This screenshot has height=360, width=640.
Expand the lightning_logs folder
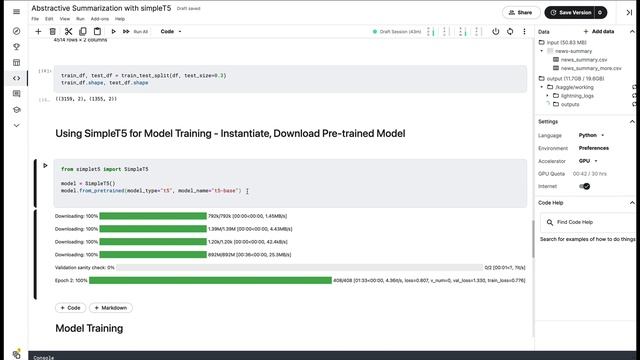[548, 96]
